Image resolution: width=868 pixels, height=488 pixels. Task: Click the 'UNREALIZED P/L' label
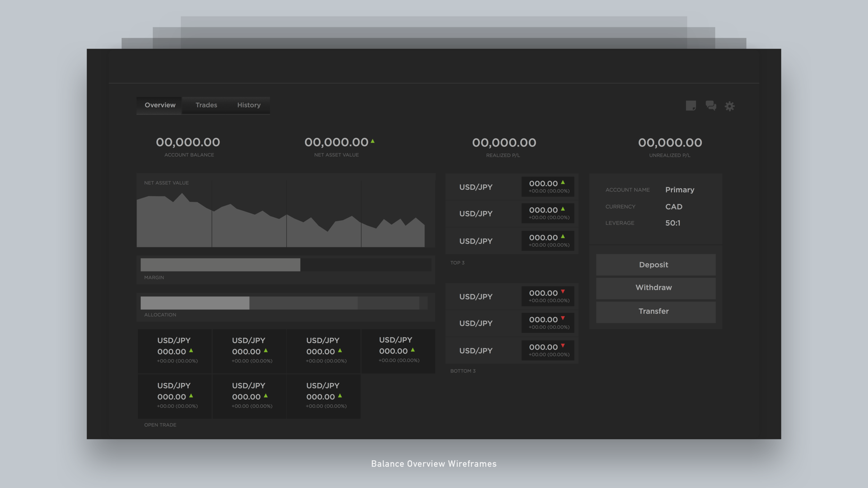click(670, 155)
